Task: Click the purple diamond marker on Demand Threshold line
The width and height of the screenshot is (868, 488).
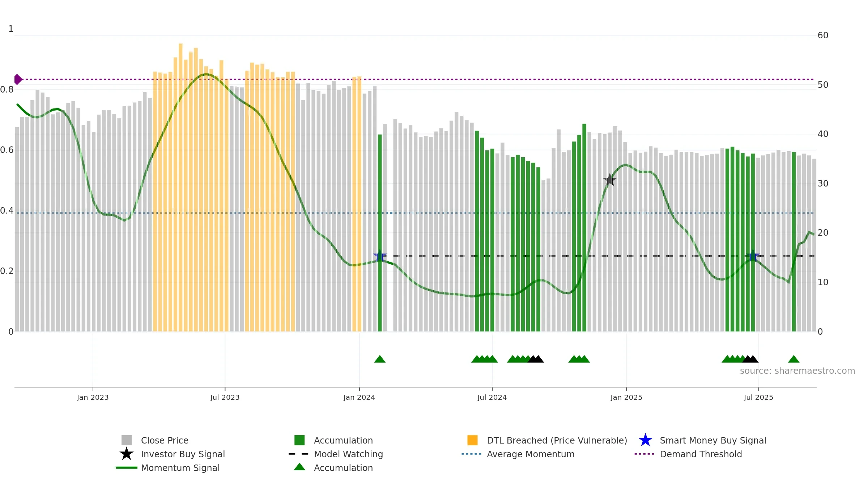Action: 18,79
